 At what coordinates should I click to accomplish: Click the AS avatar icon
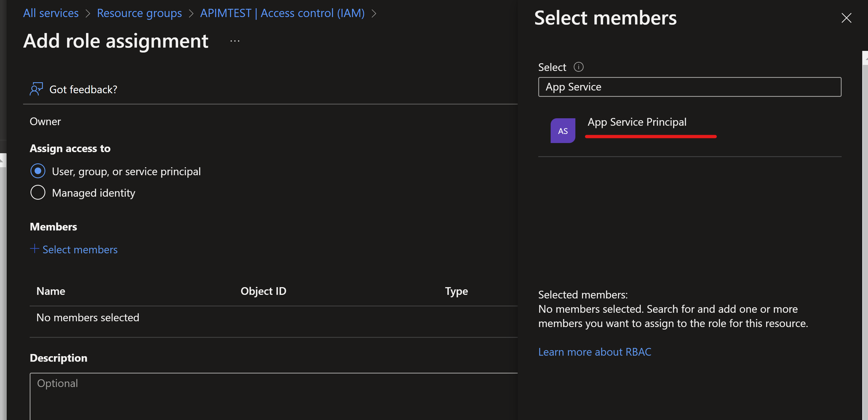563,131
